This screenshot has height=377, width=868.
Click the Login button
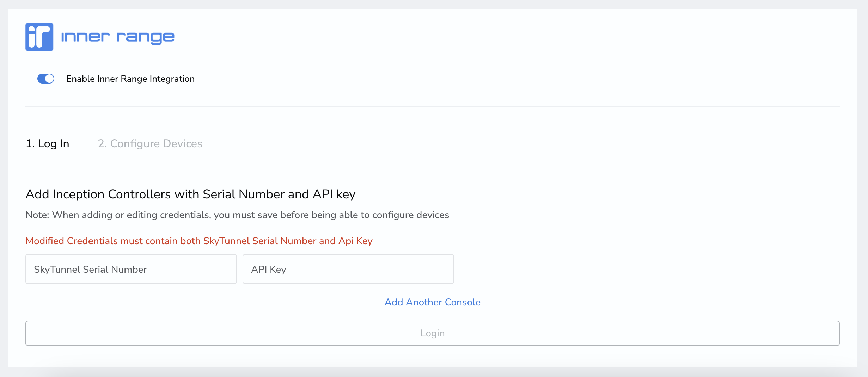coord(433,333)
